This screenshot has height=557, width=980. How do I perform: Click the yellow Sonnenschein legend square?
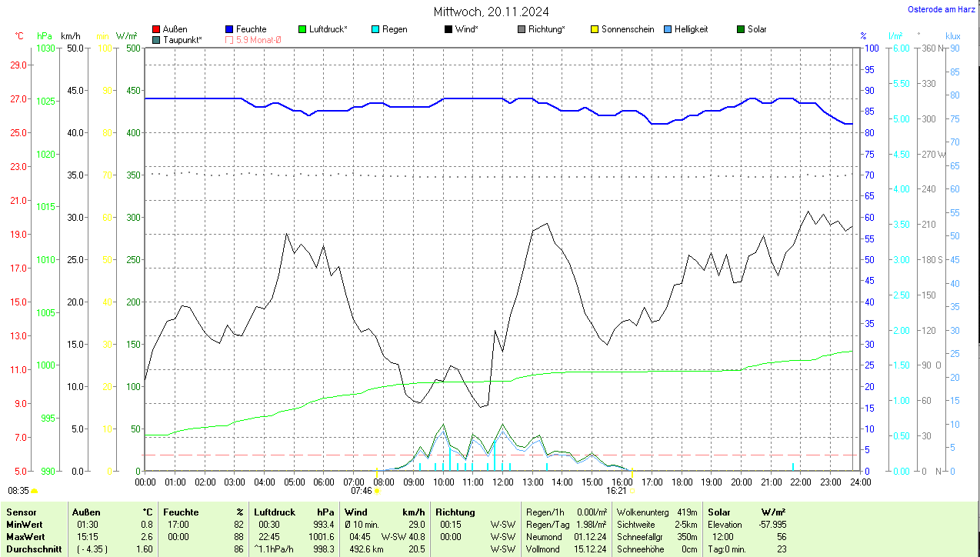595,29
